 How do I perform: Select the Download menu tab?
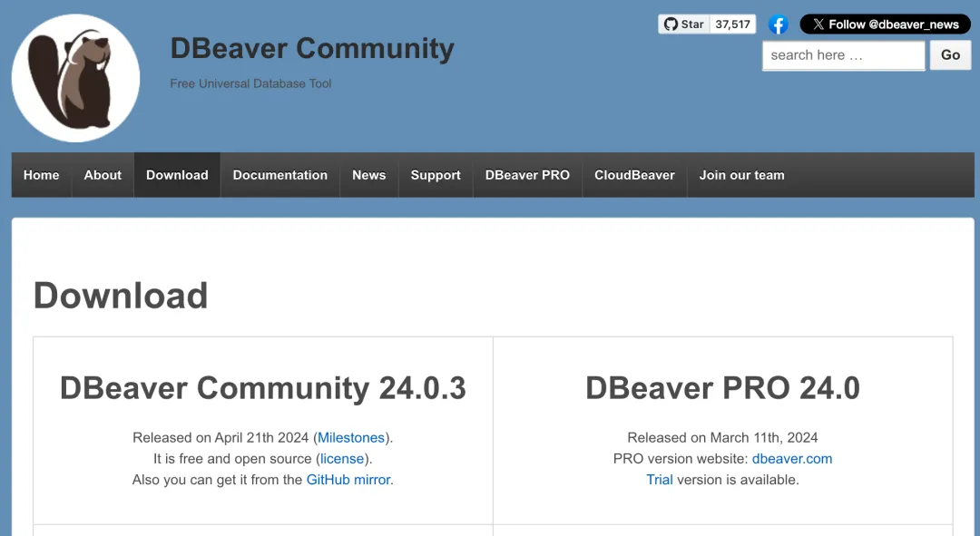click(x=177, y=175)
